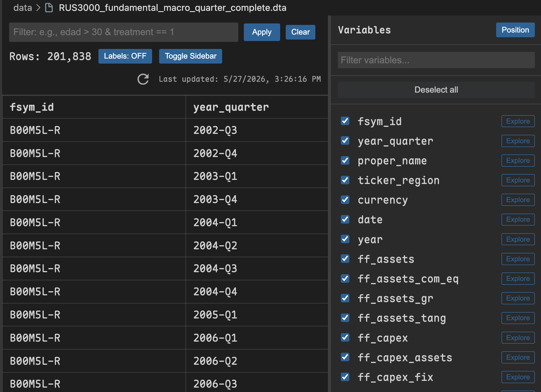Focus the Filter variables search field
The width and height of the screenshot is (541, 392).
click(x=436, y=60)
